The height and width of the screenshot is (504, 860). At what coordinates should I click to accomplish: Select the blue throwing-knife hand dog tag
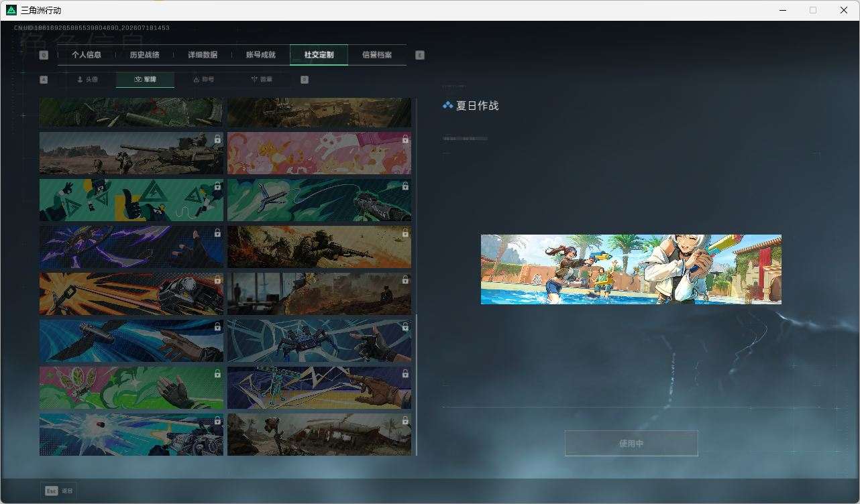(131, 340)
